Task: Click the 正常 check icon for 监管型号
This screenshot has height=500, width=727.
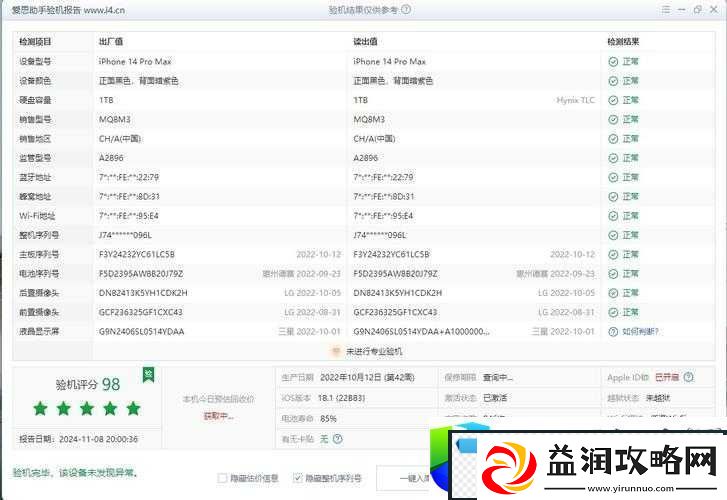Action: point(613,158)
